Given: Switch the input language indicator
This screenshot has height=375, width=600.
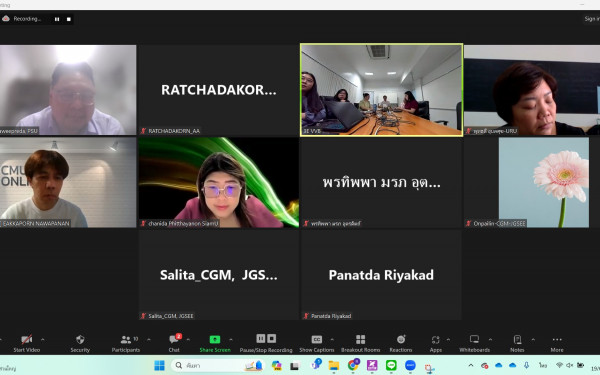Looking at the screenshot, I should (543, 365).
